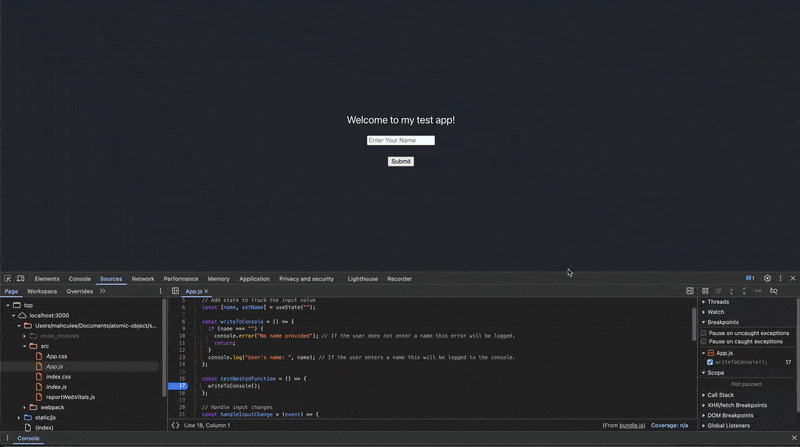Click the Submit button
This screenshot has width=800, height=447.
pyautogui.click(x=401, y=161)
